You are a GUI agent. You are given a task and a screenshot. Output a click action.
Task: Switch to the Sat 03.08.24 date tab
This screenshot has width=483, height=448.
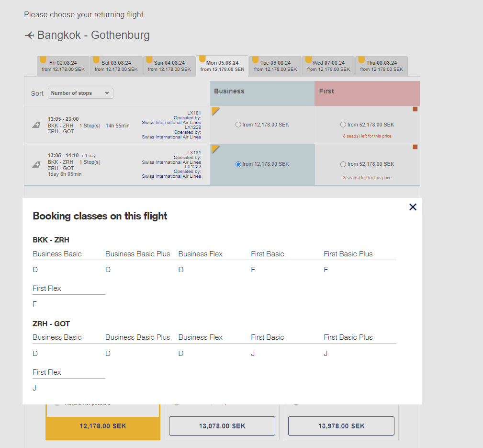click(x=116, y=66)
